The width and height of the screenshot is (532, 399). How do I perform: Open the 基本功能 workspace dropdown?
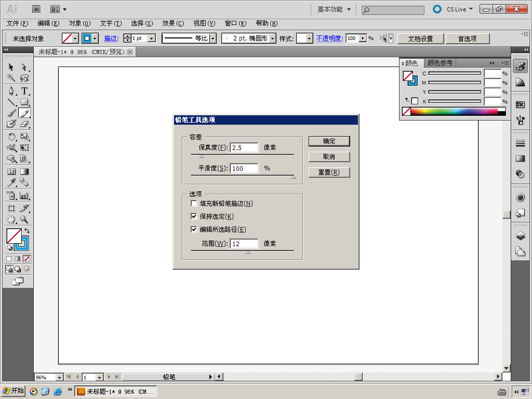[334, 9]
